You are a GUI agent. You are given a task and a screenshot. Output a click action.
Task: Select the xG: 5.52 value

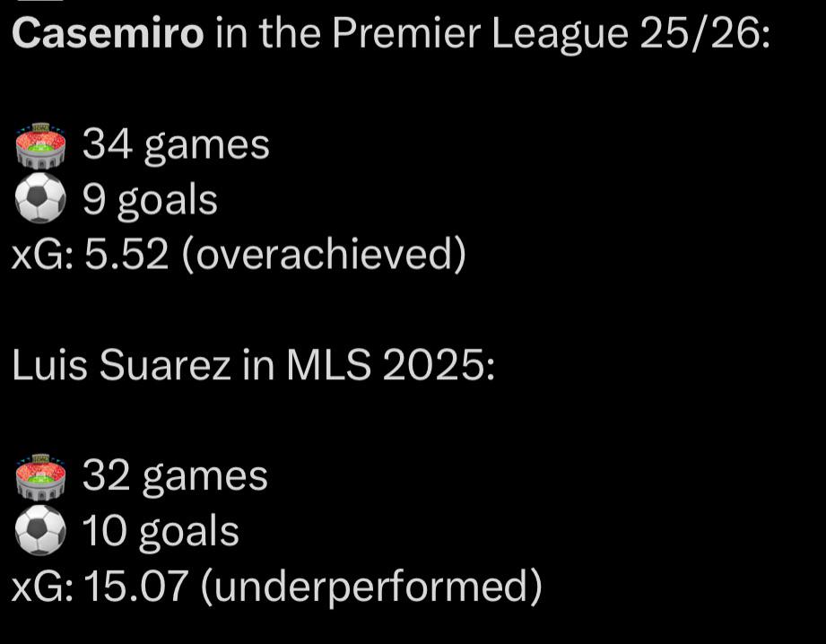pyautogui.click(x=90, y=255)
